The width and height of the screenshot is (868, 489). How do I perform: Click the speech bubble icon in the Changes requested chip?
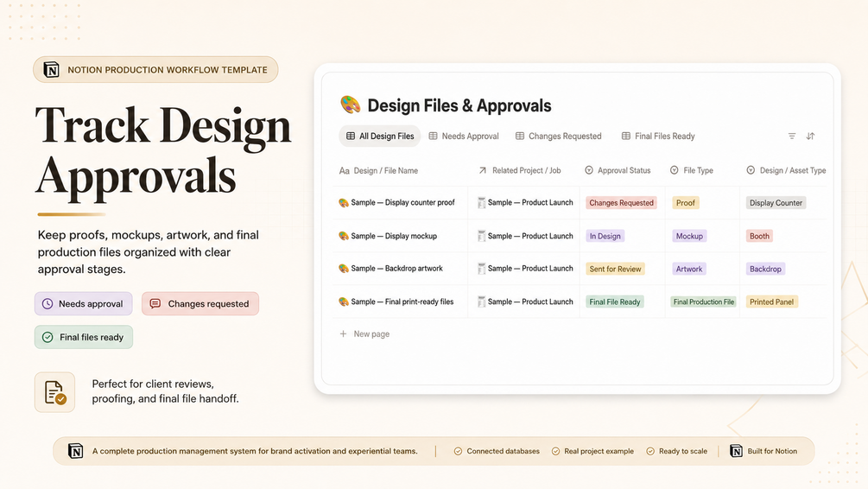[155, 303]
